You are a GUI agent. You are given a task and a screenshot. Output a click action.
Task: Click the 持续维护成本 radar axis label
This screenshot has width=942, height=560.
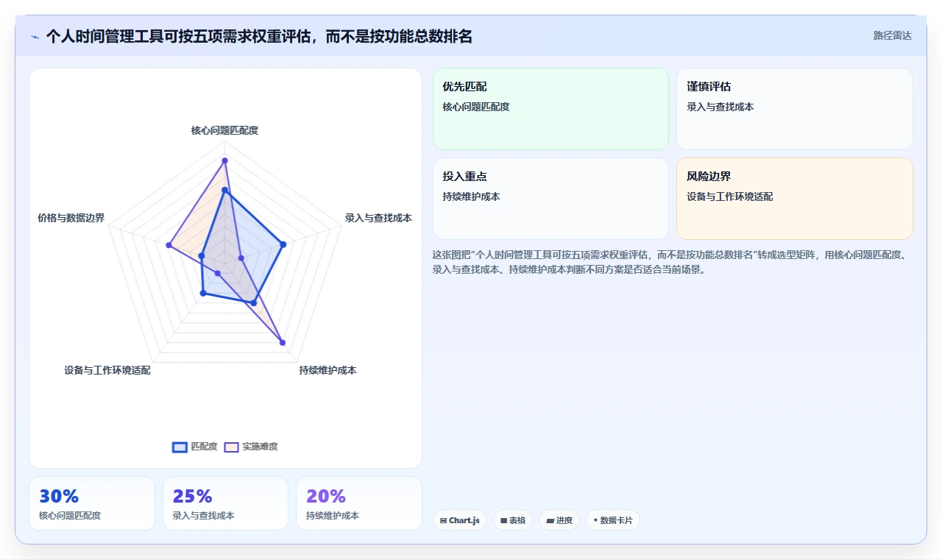pyautogui.click(x=327, y=370)
